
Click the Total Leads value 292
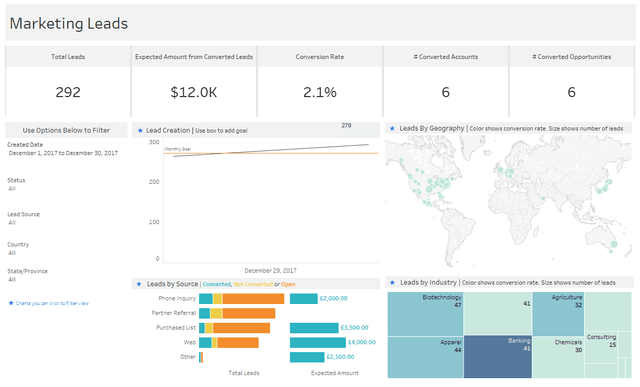click(x=68, y=92)
